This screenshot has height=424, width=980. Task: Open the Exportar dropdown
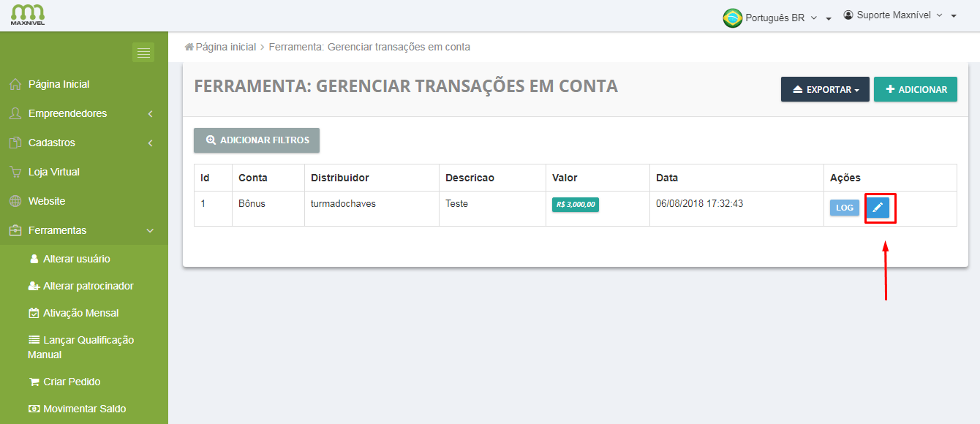[825, 89]
